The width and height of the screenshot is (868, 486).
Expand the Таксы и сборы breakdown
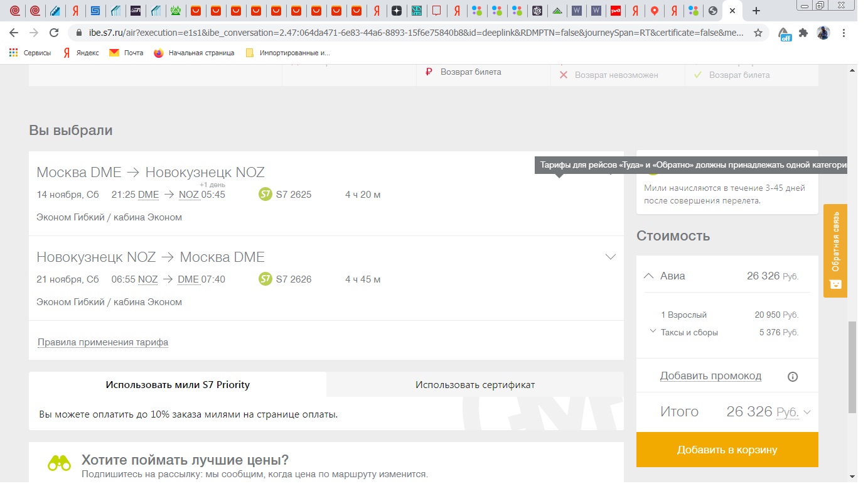point(653,331)
